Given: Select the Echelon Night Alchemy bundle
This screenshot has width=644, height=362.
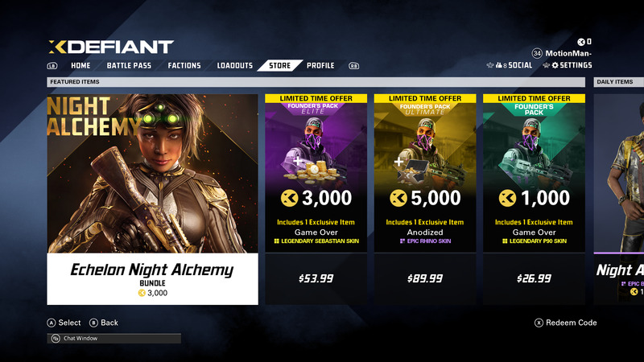Looking at the screenshot, I should click(152, 200).
